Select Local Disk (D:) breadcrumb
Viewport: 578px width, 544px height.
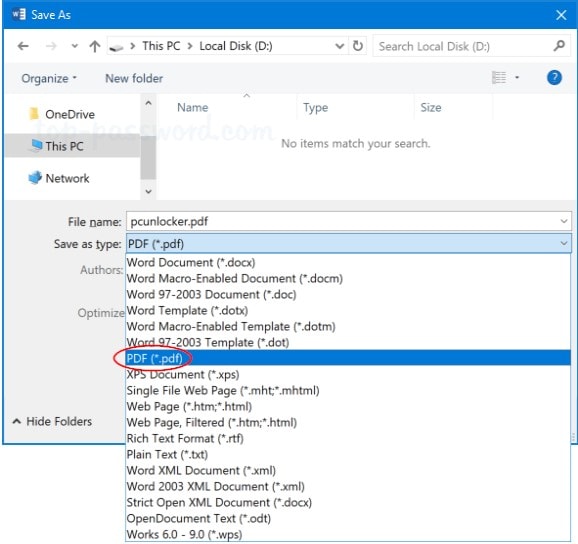236,46
